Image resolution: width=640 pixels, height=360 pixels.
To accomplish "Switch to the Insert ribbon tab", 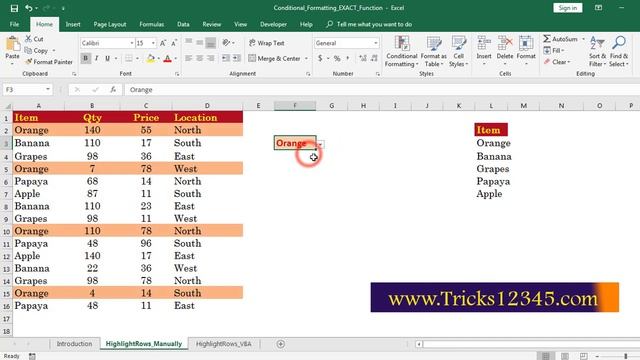I will click(x=73, y=24).
